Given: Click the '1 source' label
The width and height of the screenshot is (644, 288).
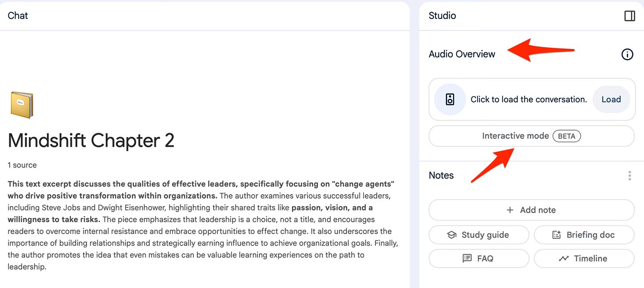Looking at the screenshot, I should [22, 165].
